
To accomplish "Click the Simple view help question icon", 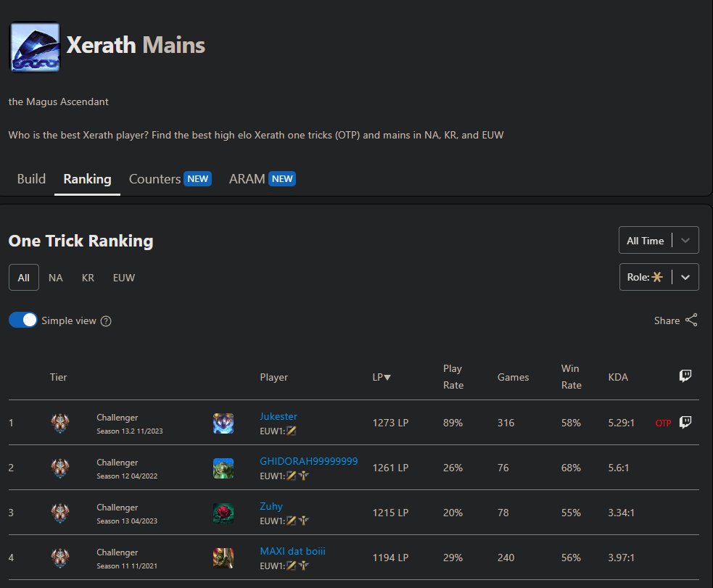I will [x=106, y=321].
